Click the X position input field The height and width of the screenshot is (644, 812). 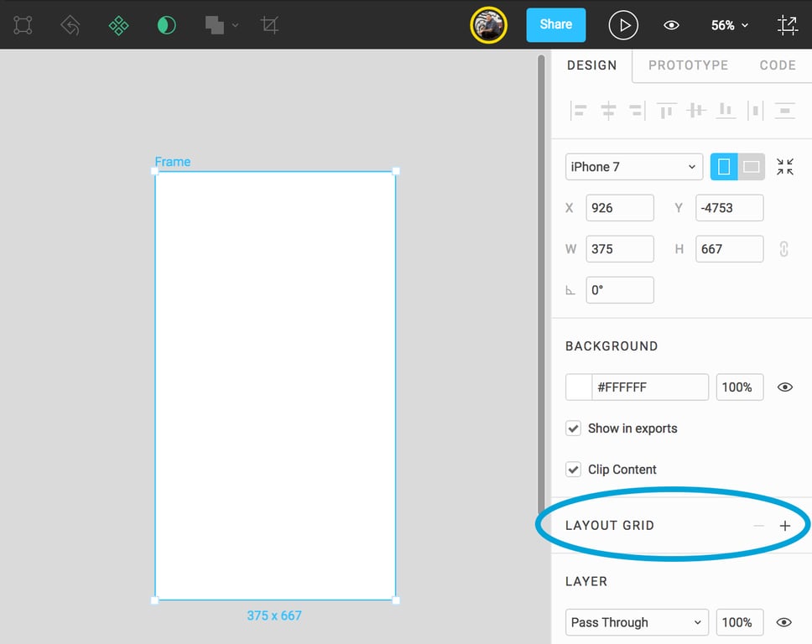tap(619, 208)
